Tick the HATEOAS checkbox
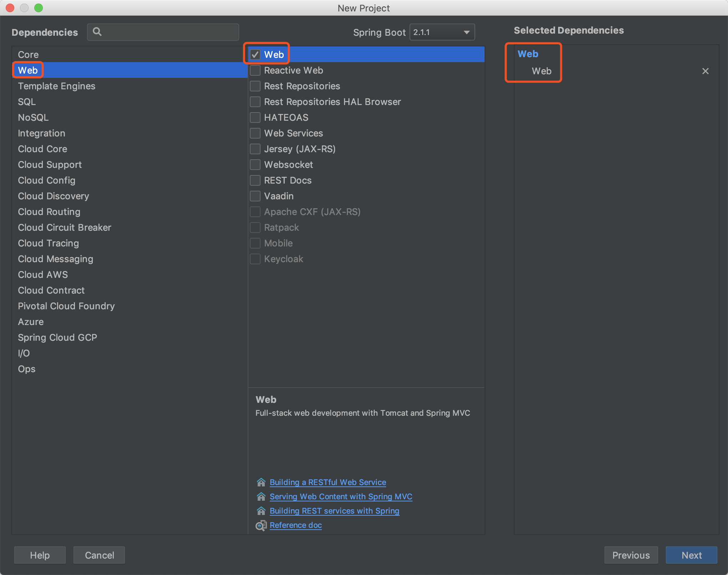This screenshot has width=728, height=575. click(255, 117)
